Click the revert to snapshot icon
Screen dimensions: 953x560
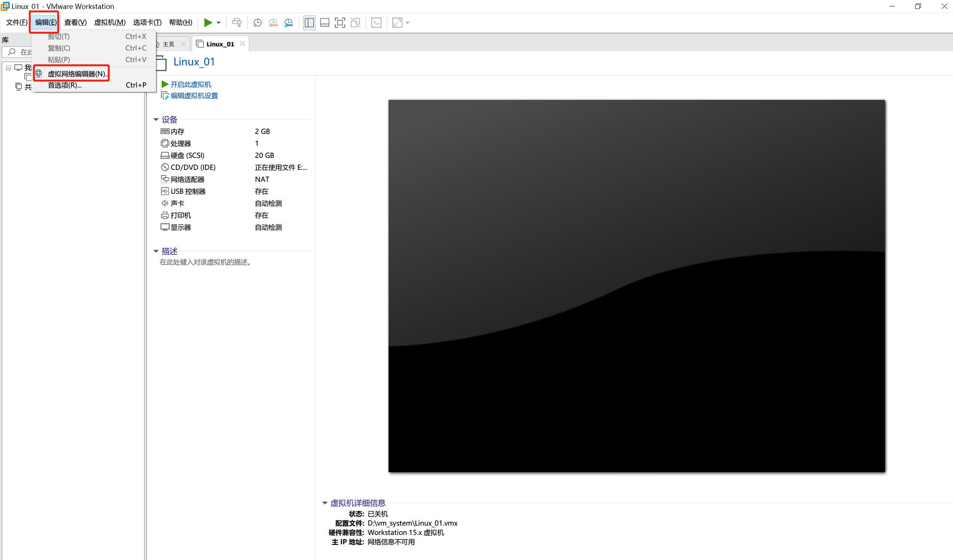[273, 23]
